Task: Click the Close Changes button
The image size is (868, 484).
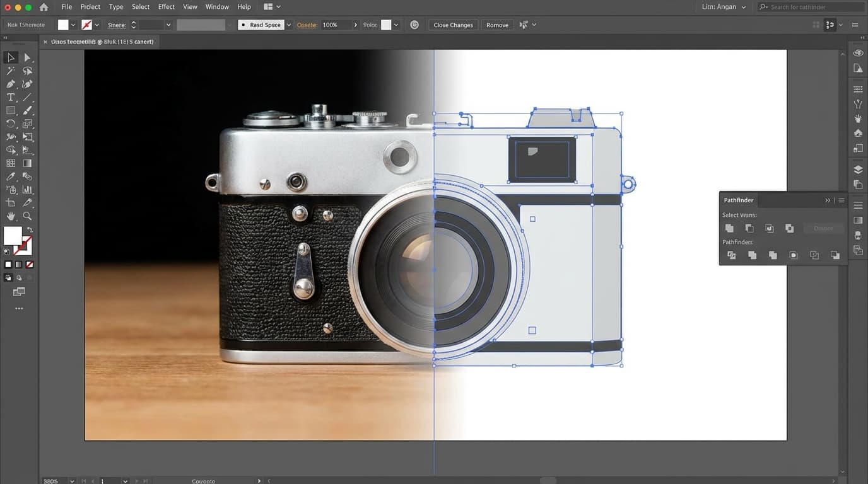Action: pyautogui.click(x=452, y=25)
